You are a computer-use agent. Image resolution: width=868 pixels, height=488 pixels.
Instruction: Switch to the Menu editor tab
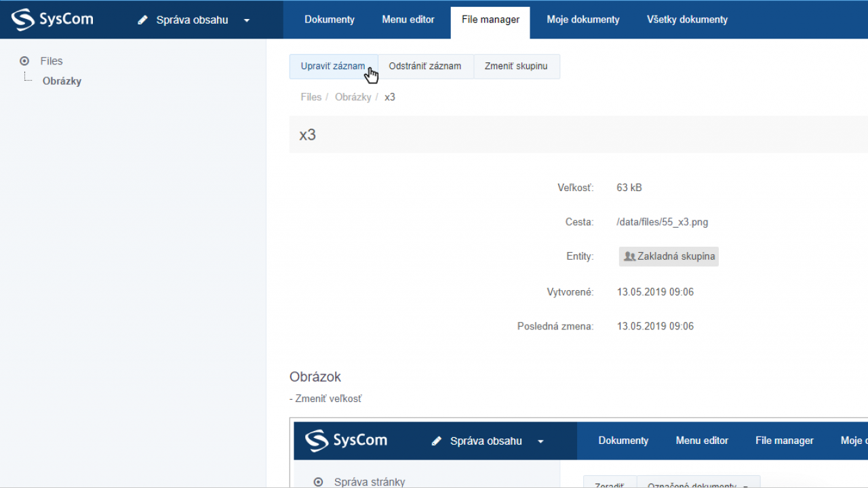point(408,20)
